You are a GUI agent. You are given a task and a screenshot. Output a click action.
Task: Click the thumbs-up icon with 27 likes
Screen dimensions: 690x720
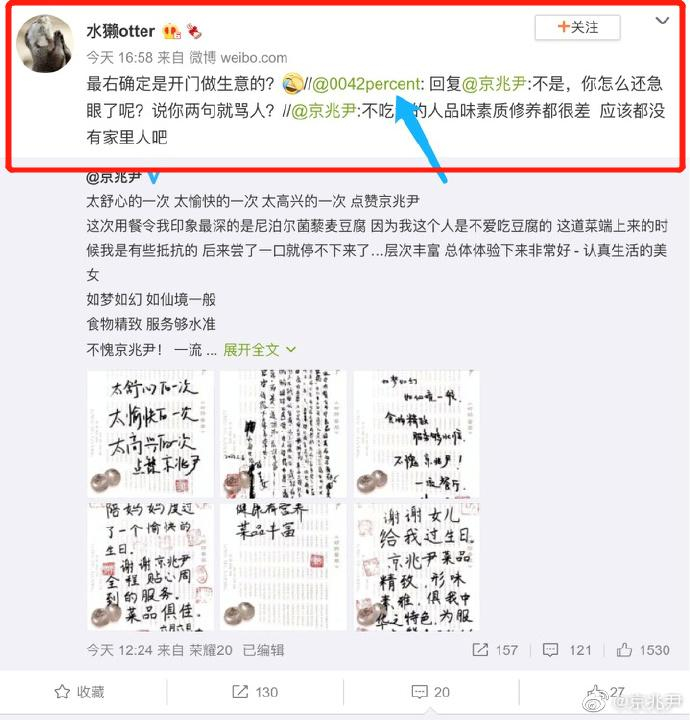(595, 692)
